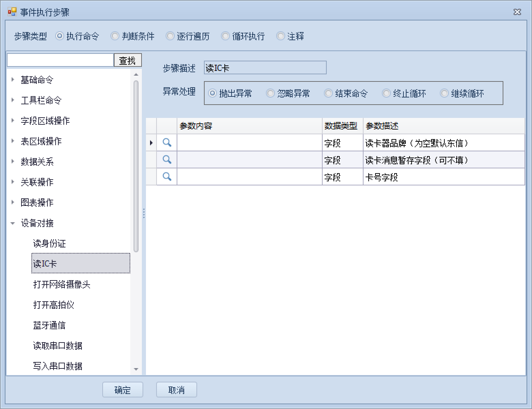Select 打开网络摄像头 in the command tree
Screen dimensions: 532x409
[62, 284]
